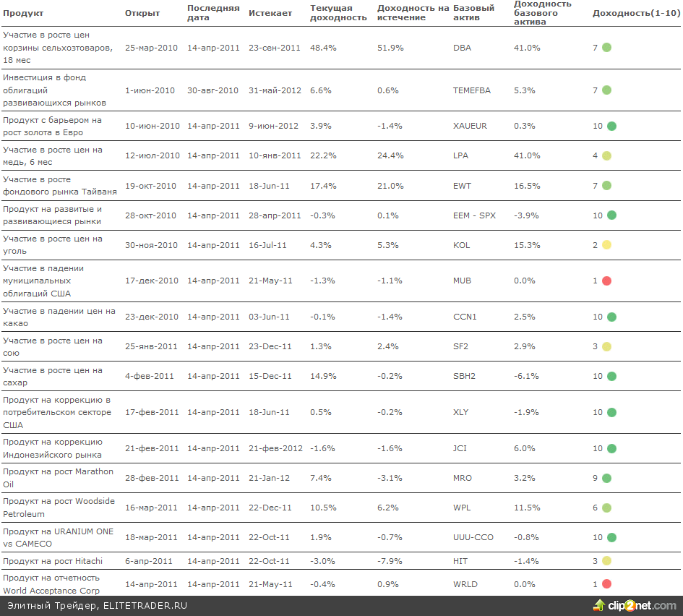The image size is (683, 616).
Task: Click the yellow rating dot in KOL row
Action: click(606, 245)
